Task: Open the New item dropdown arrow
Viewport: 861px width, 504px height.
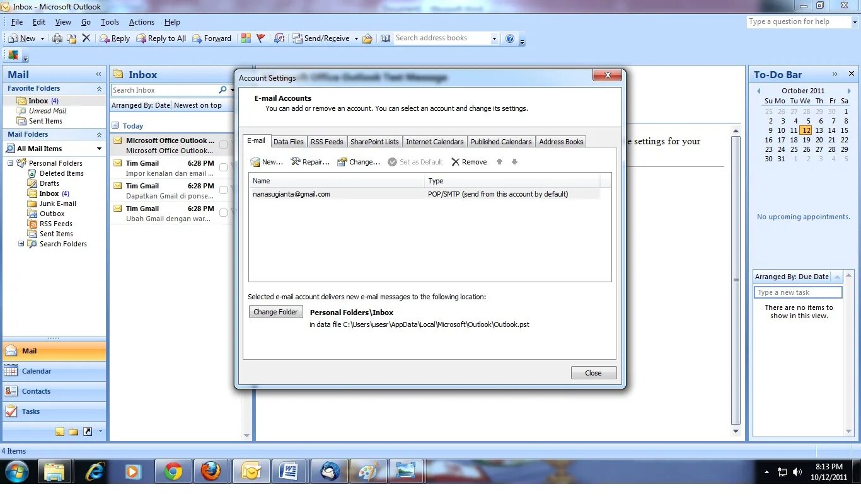Action: [42, 38]
